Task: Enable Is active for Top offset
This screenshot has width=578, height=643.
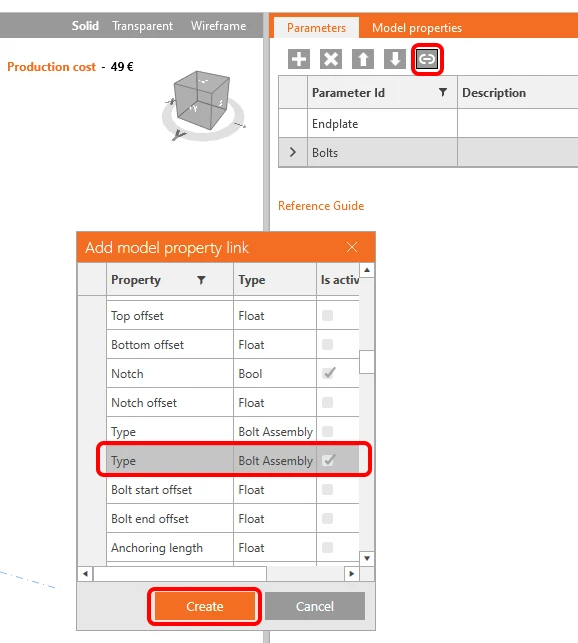Action: 328,315
